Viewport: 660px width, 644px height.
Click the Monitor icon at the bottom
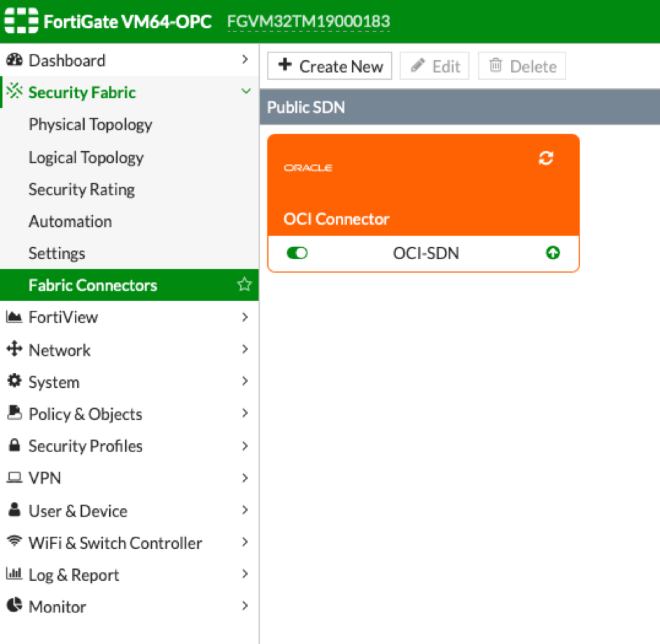[x=15, y=606]
